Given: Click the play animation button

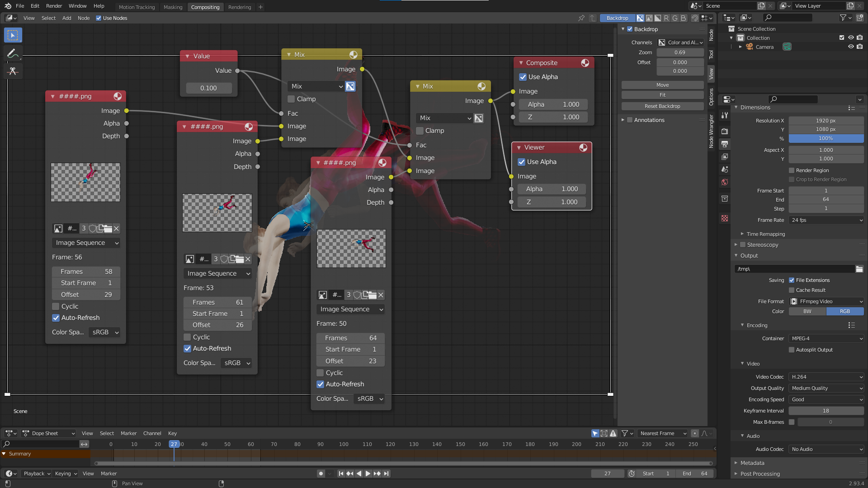Looking at the screenshot, I should point(368,474).
